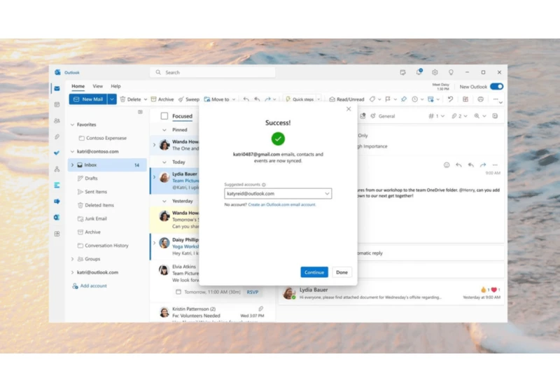Click the Search box at the top
Screen dimensions: 560x392
(x=213, y=73)
